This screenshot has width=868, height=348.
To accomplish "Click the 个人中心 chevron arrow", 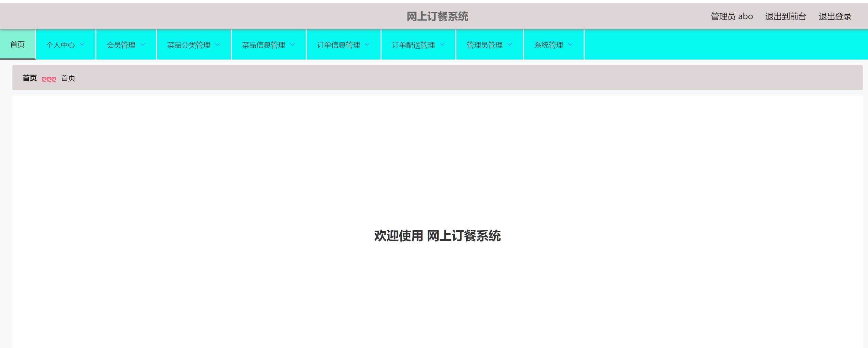I will tap(82, 44).
